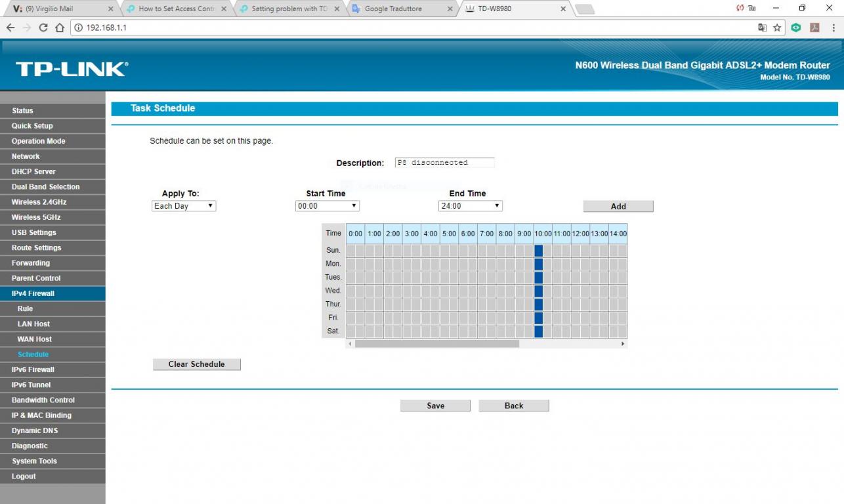Open Bandwidth Control menu item

[x=53, y=400]
